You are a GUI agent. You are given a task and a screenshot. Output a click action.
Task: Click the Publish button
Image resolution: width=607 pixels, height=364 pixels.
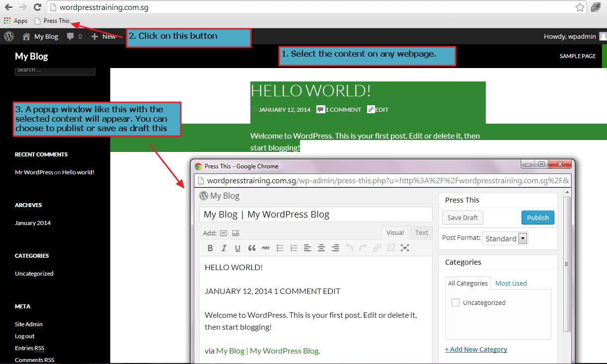pos(538,218)
